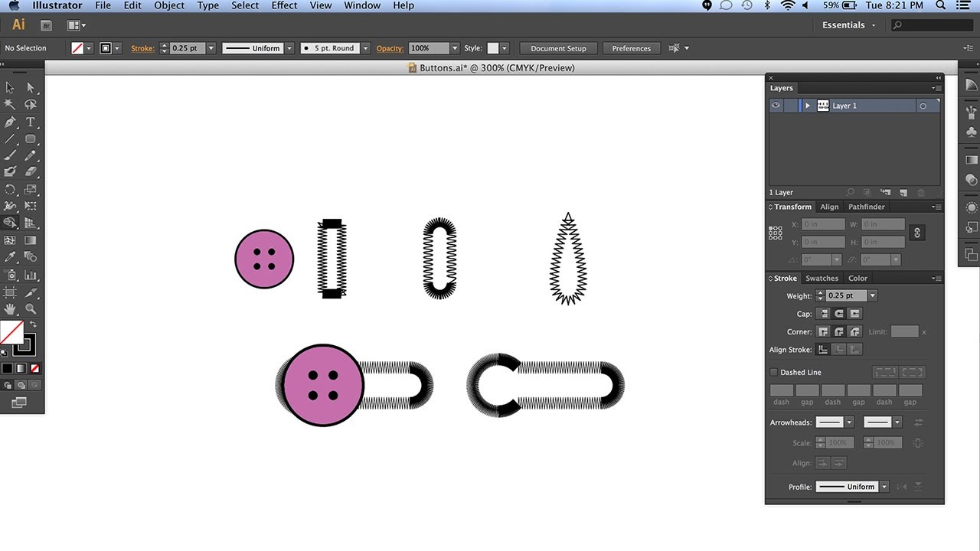Select the Blend tool
The image size is (980, 551).
tap(31, 257)
